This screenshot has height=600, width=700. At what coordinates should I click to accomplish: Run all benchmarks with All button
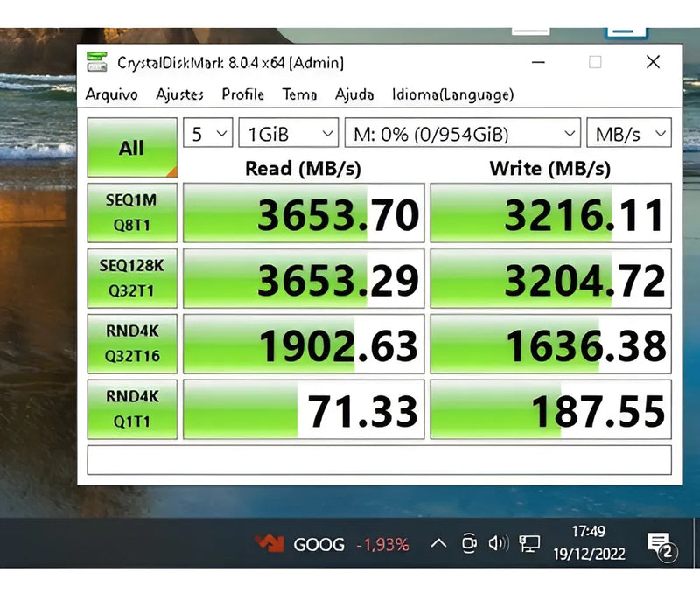(131, 148)
